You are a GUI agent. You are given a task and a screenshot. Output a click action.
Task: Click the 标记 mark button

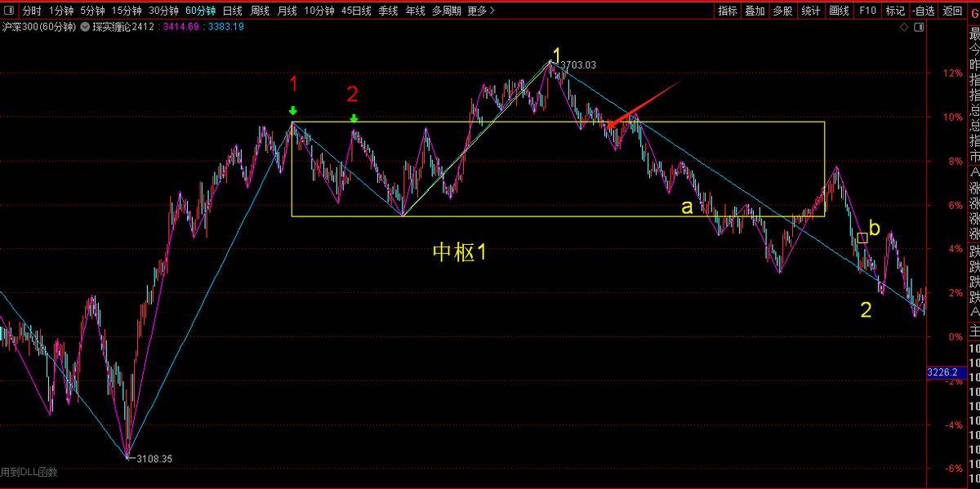tap(895, 11)
